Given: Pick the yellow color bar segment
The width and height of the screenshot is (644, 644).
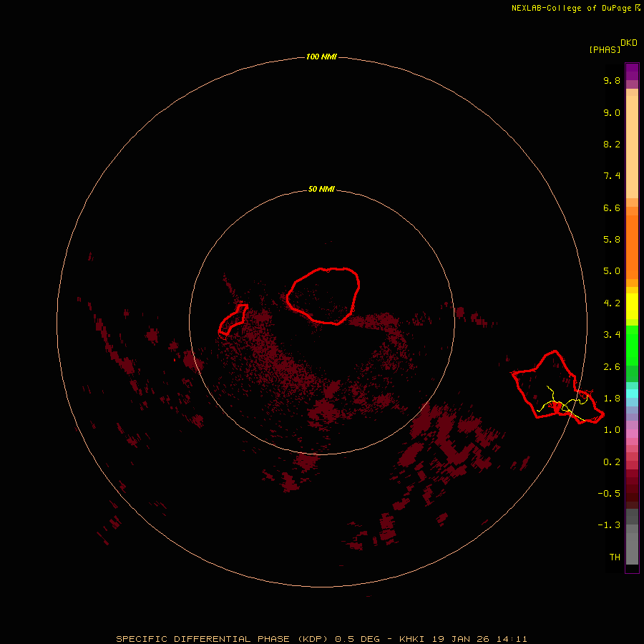Looking at the screenshot, I should (x=632, y=306).
